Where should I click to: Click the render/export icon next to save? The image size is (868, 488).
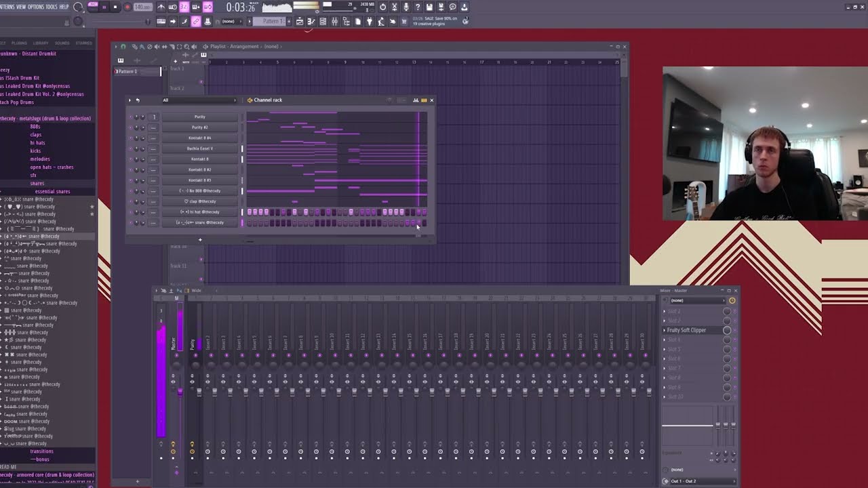click(x=441, y=7)
